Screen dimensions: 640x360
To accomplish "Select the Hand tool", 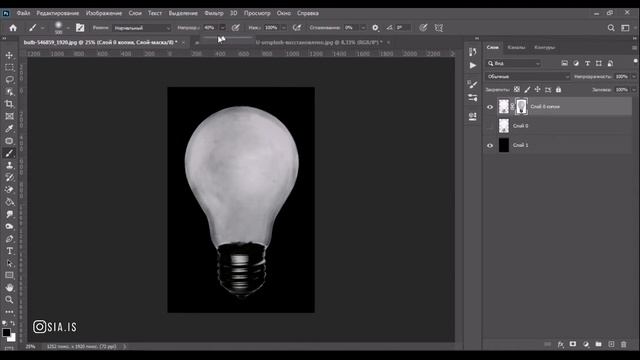I will click(x=9, y=288).
